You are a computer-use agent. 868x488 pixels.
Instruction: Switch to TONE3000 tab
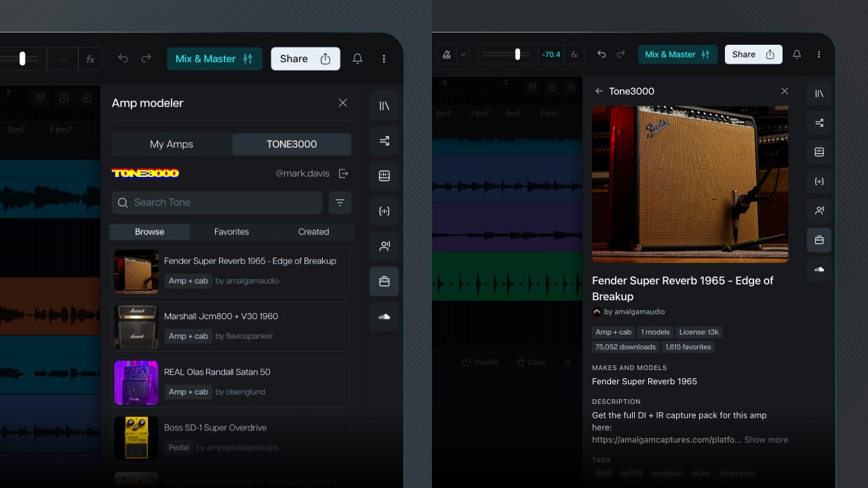tap(292, 144)
